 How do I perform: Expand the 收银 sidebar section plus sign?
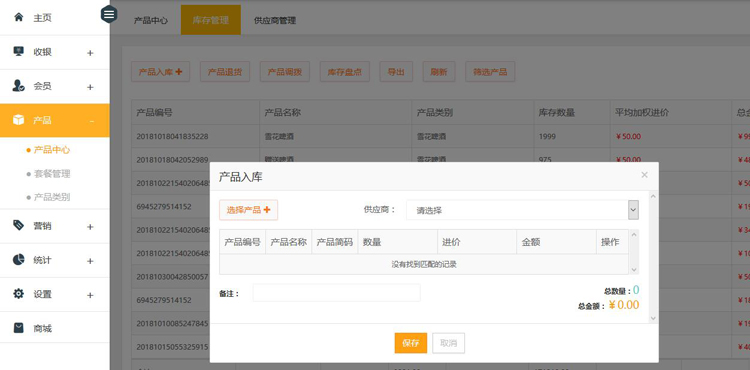[90, 53]
